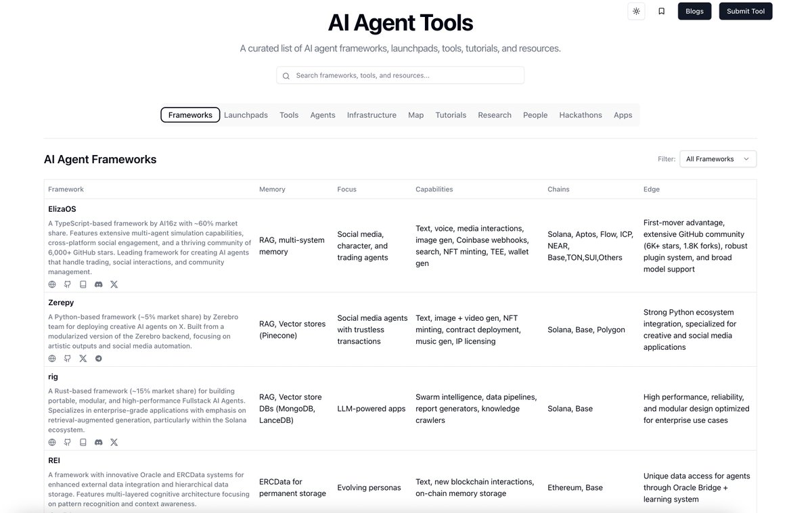This screenshot has width=812, height=513.
Task: Click the 'Ethereum, Base' chains cell
Action: click(575, 487)
